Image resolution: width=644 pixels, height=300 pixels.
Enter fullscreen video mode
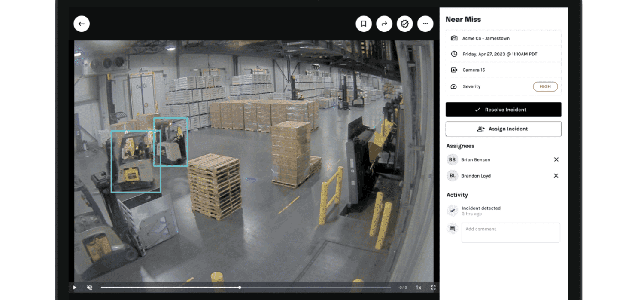(433, 288)
